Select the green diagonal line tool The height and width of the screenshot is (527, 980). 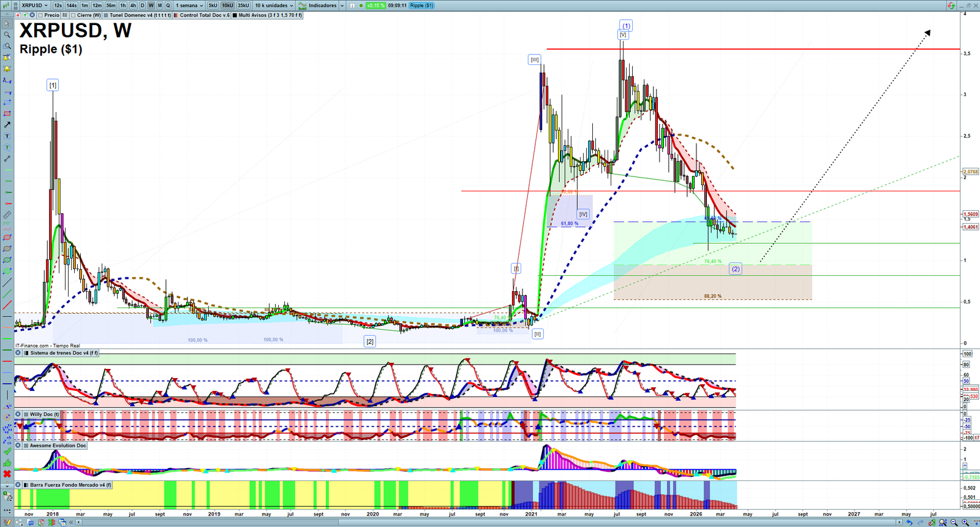pos(7,294)
